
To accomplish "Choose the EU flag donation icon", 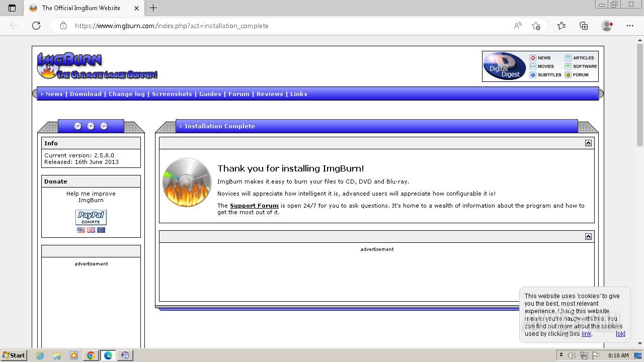I will 101,230.
